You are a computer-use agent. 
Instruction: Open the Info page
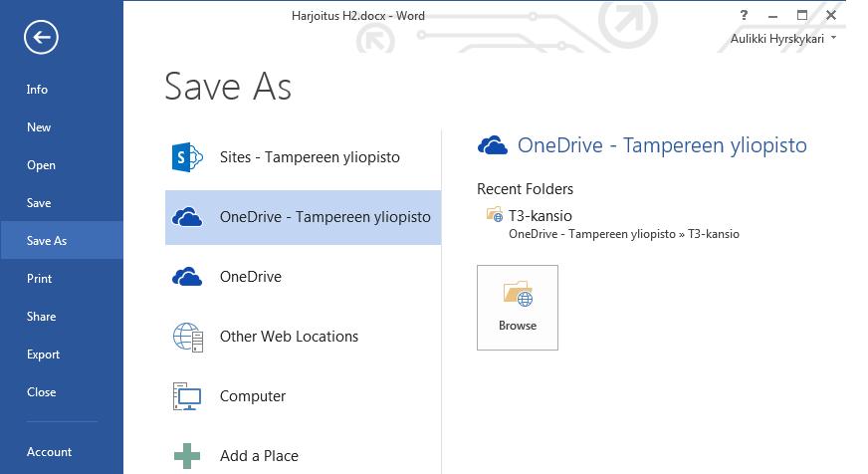point(37,90)
